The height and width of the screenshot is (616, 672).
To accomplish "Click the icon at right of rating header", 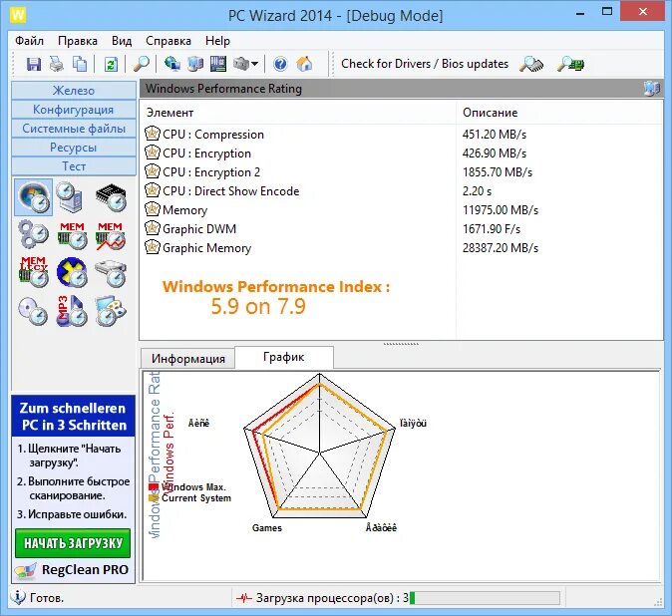I will pyautogui.click(x=652, y=89).
